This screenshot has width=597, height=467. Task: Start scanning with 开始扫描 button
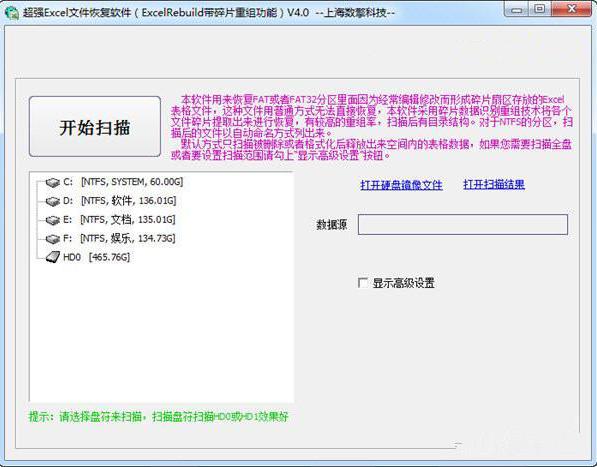pos(95,126)
